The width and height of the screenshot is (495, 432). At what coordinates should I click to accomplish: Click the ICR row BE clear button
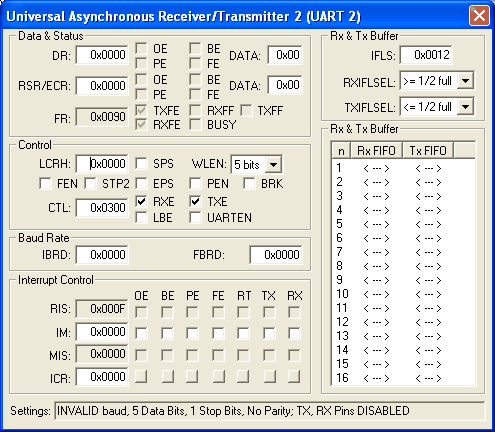(167, 376)
